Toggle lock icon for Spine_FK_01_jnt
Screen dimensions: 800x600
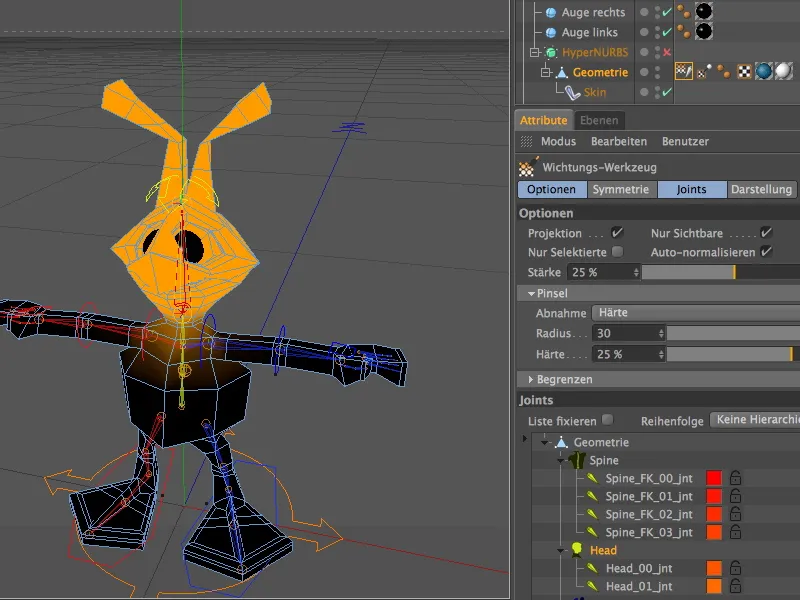coord(735,496)
